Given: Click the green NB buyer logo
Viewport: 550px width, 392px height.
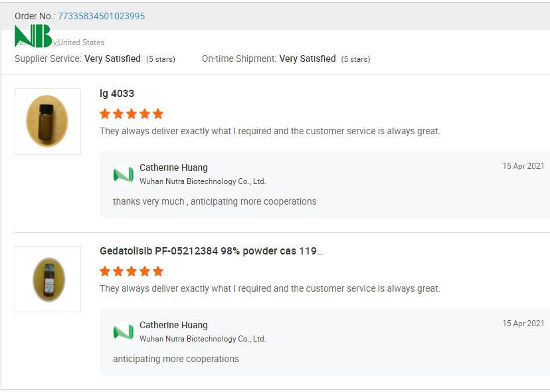Looking at the screenshot, I should (33, 37).
